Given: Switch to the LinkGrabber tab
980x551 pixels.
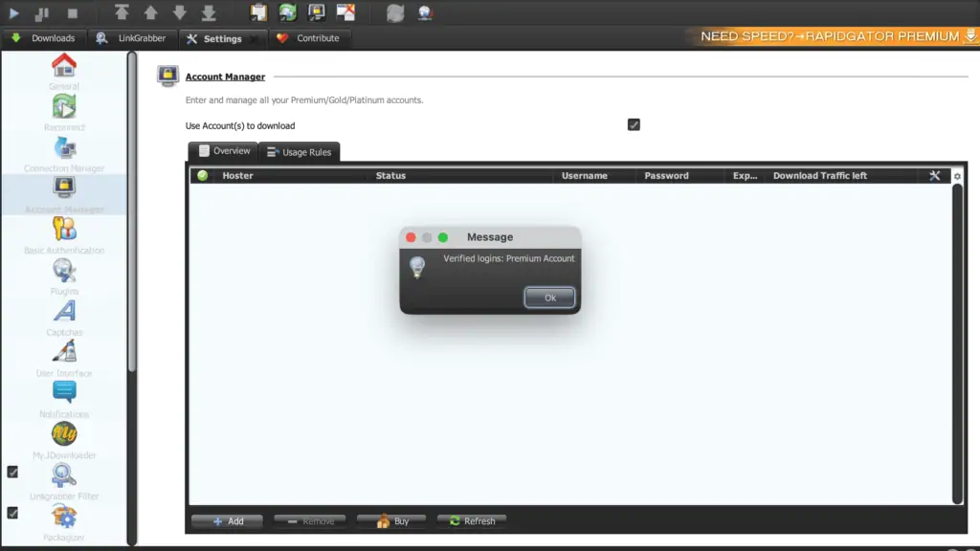Looking at the screenshot, I should pyautogui.click(x=130, y=38).
